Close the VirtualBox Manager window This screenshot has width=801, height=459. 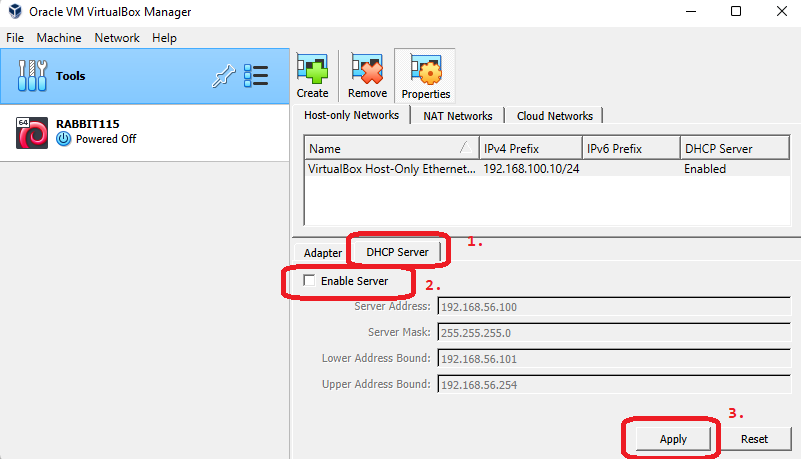tap(782, 11)
